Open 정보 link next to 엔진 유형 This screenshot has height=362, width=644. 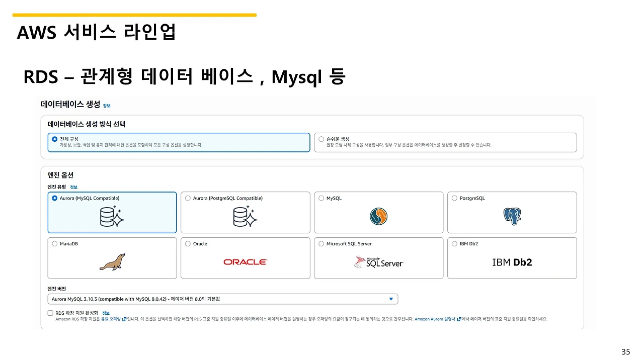point(73,187)
